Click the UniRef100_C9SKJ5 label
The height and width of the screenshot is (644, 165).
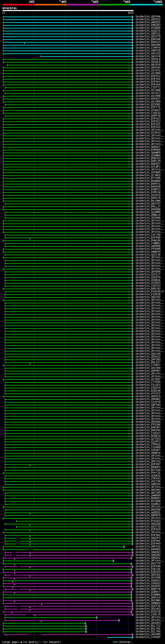tap(148, 615)
